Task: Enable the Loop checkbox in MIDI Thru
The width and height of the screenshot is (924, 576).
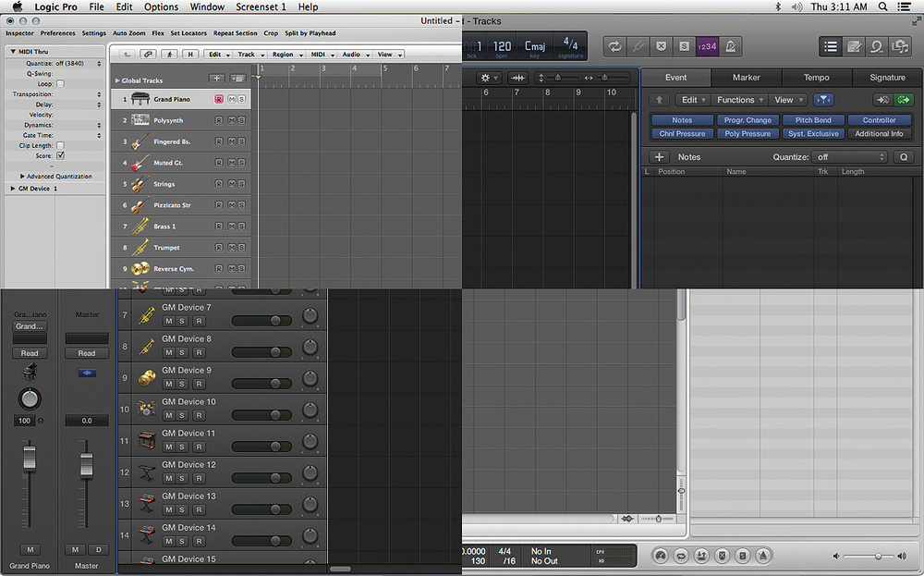Action: [61, 83]
